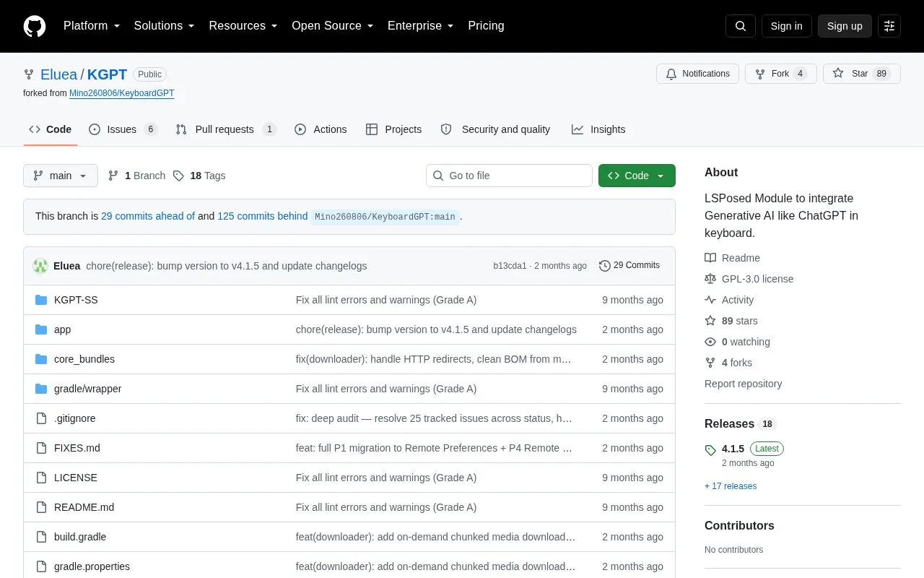Open the .gitignore file
The image size is (924, 578).
click(x=75, y=418)
